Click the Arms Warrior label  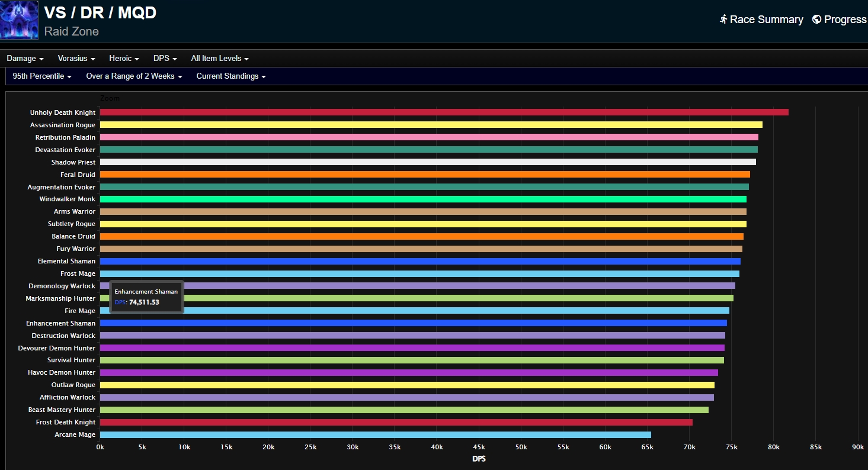click(75, 211)
